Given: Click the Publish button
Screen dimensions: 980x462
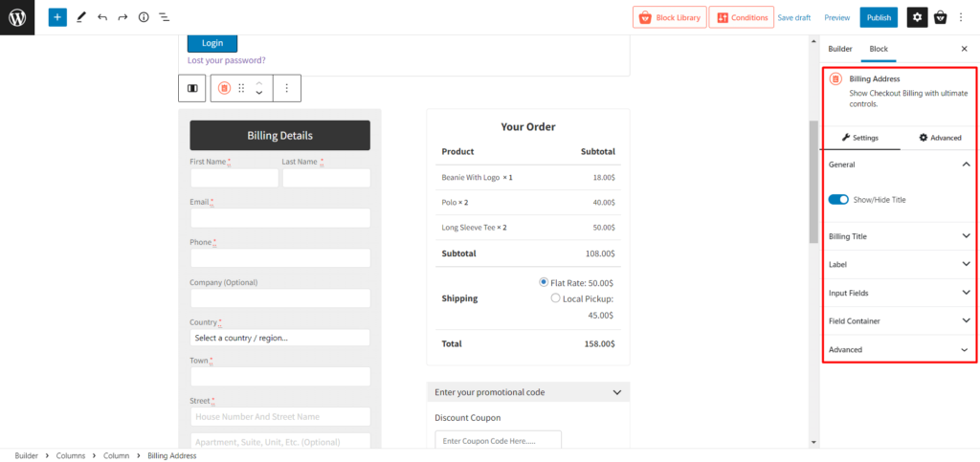Looking at the screenshot, I should 879,17.
